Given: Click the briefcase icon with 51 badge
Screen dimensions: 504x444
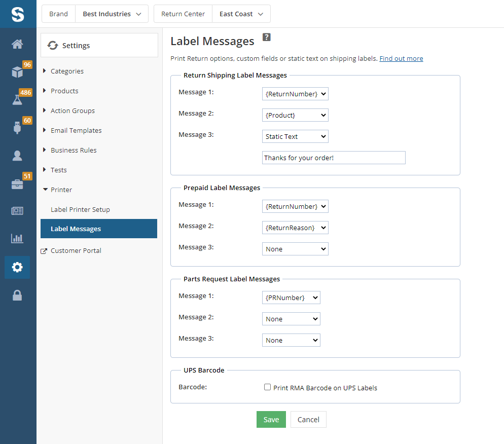Looking at the screenshot, I should tap(17, 183).
